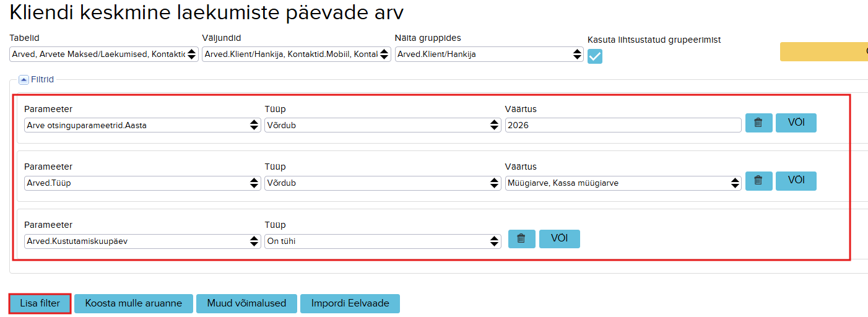Click VÕI button in the Kustutamiskuupäev row
Viewport: 868px width, 317px height.
click(x=560, y=239)
